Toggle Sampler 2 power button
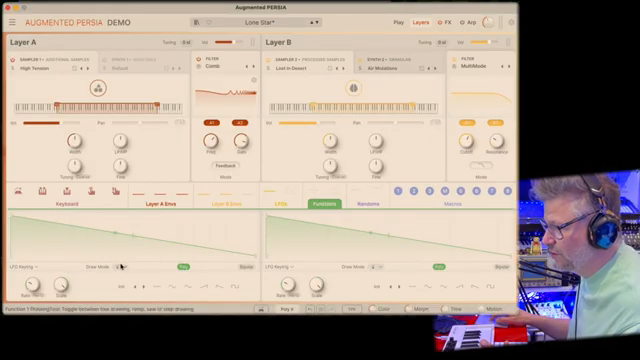 point(268,60)
